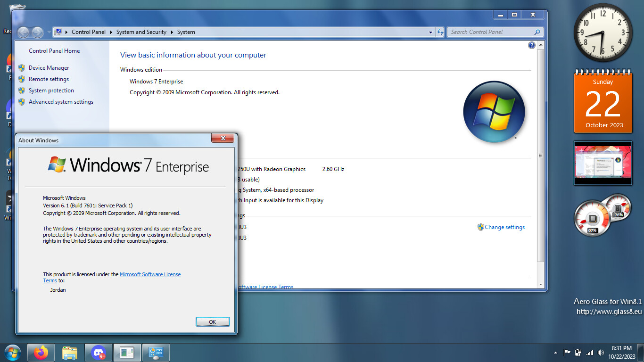644x362 pixels.
Task: Click the CPU Meter gadget dial
Action: [592, 219]
